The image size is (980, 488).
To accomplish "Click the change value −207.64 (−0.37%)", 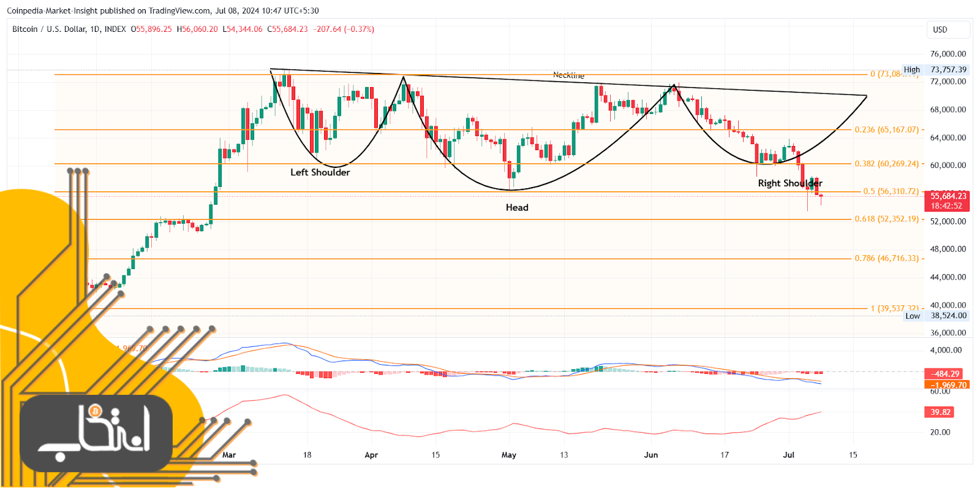I will (x=344, y=29).
